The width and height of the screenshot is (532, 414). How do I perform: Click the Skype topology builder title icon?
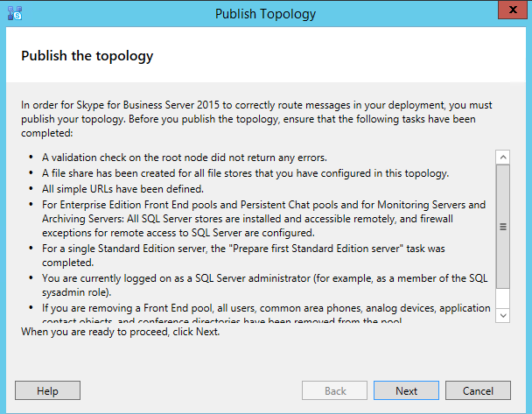pyautogui.click(x=15, y=14)
